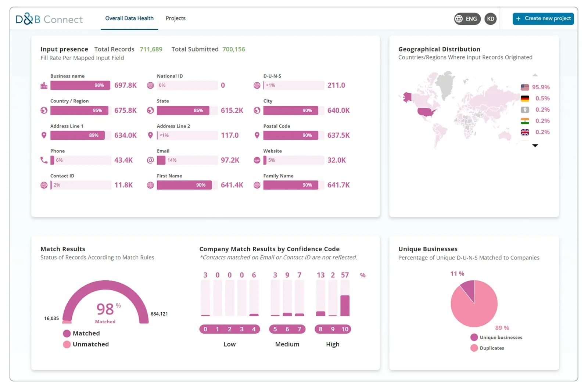Click the Unique Businesses heading
588x388 pixels.
428,249
